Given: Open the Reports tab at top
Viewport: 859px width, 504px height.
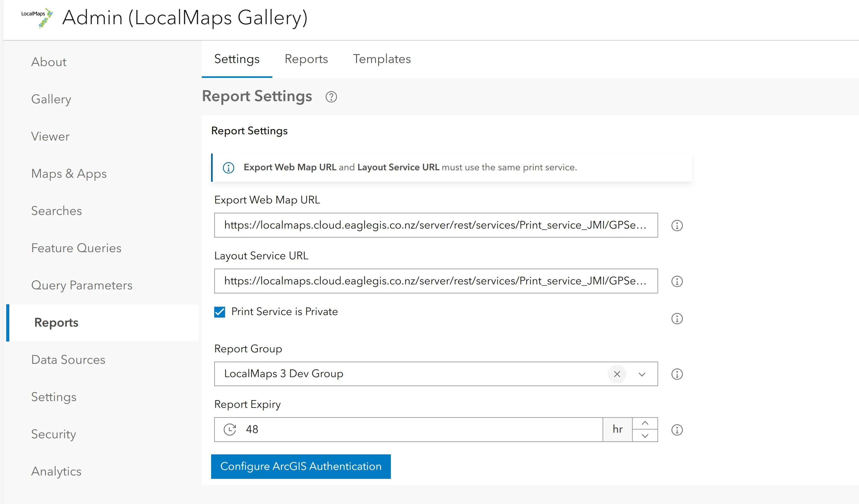Looking at the screenshot, I should (306, 59).
